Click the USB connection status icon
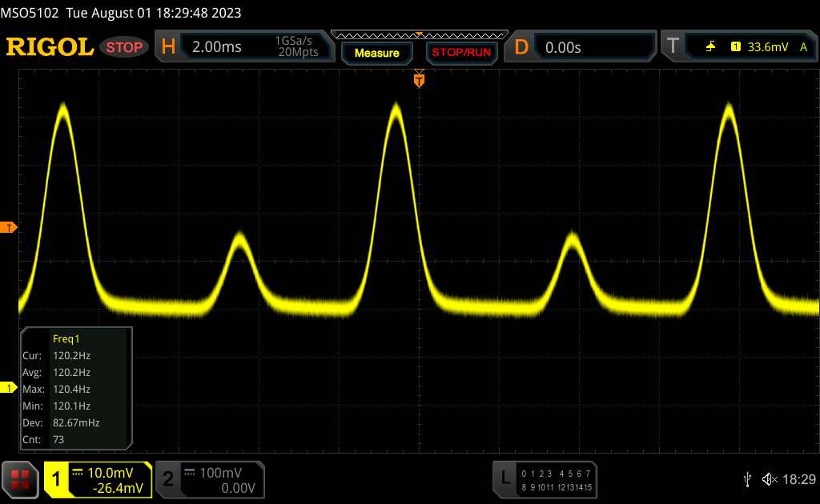Screen dimensions: 820x504 tap(747, 479)
